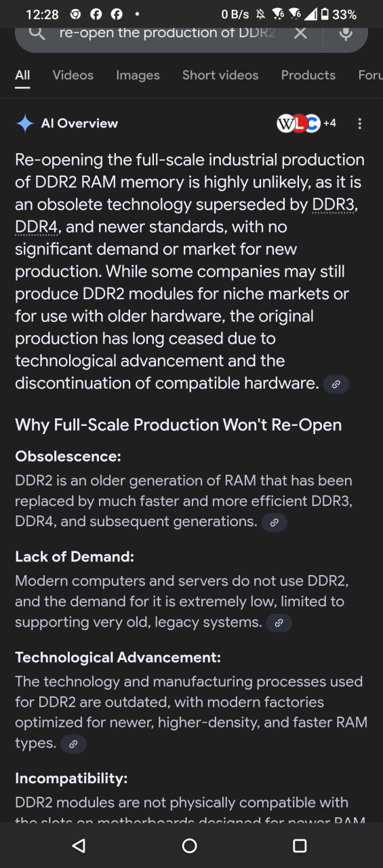
Task: Select the Products tab
Action: click(308, 75)
